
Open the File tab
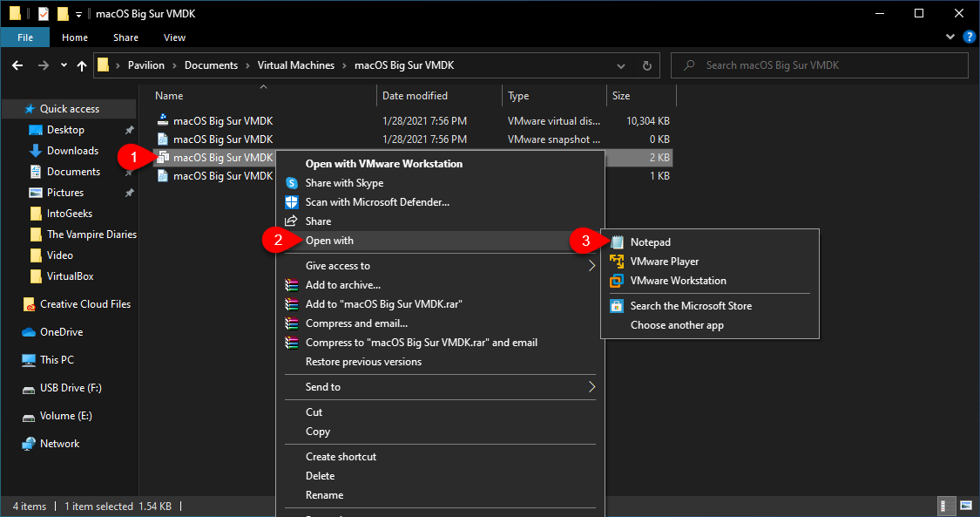pyautogui.click(x=25, y=37)
